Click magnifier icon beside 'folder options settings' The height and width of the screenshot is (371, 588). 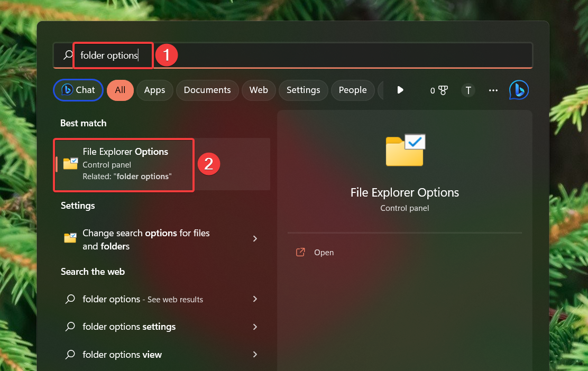70,327
